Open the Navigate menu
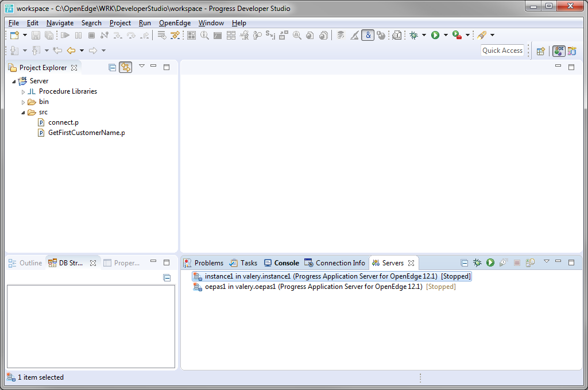The image size is (588, 390). 60,23
